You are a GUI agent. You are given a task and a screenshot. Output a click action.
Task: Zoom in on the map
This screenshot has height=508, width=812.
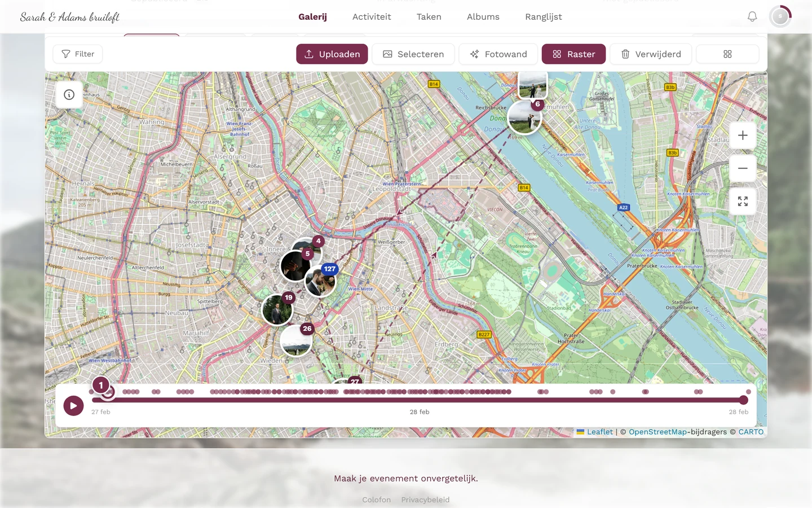pyautogui.click(x=743, y=135)
